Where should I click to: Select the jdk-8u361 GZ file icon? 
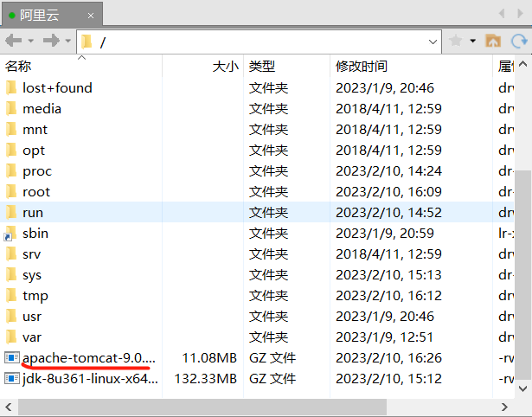(12, 378)
